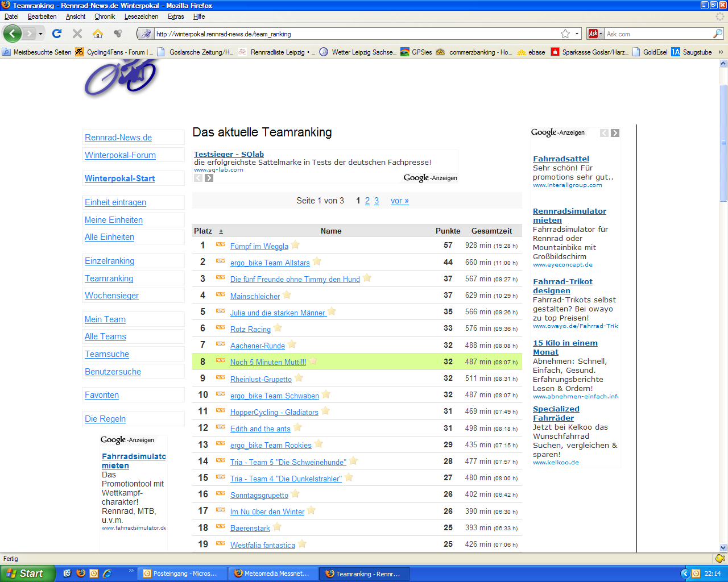The height and width of the screenshot is (582, 728).
Task: Show next Google ad with right arrow
Action: pyautogui.click(x=615, y=133)
